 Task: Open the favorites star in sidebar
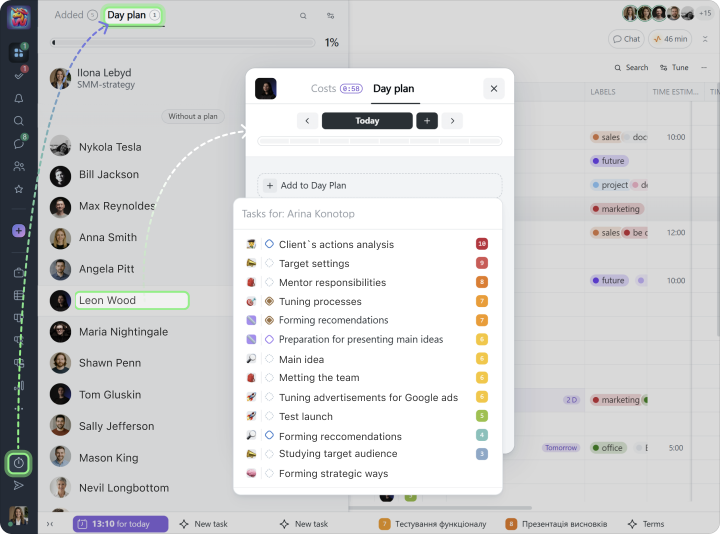(x=18, y=189)
